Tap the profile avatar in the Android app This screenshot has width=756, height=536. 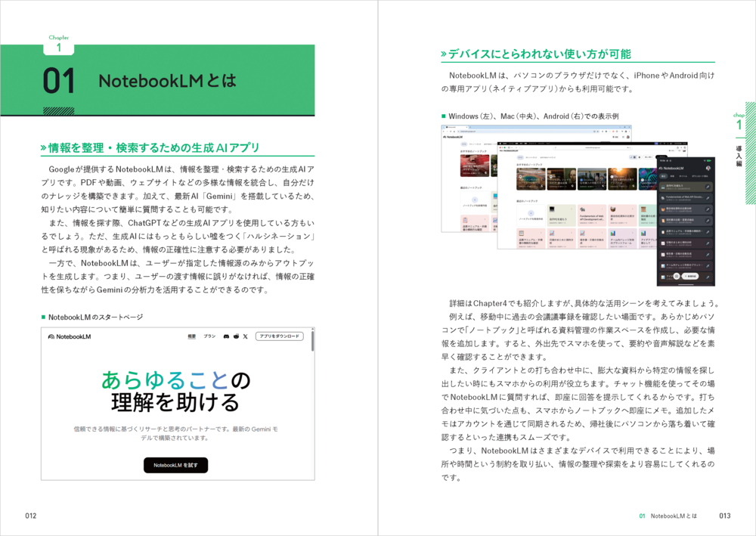tap(708, 168)
